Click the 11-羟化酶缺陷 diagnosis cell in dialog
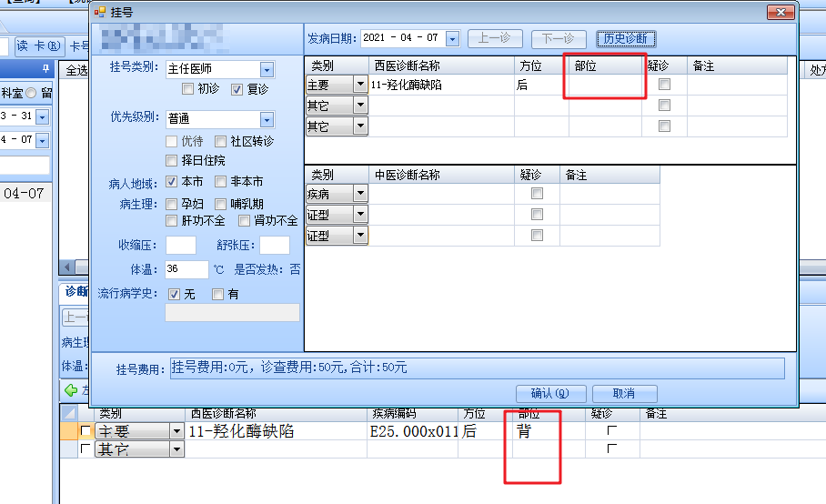The image size is (826, 504). 441,85
